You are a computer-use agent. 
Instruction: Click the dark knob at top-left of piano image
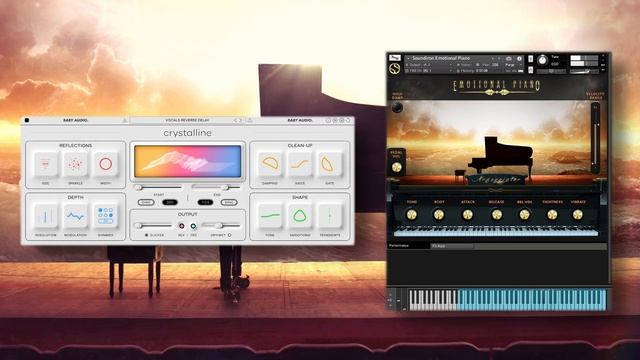tap(397, 108)
